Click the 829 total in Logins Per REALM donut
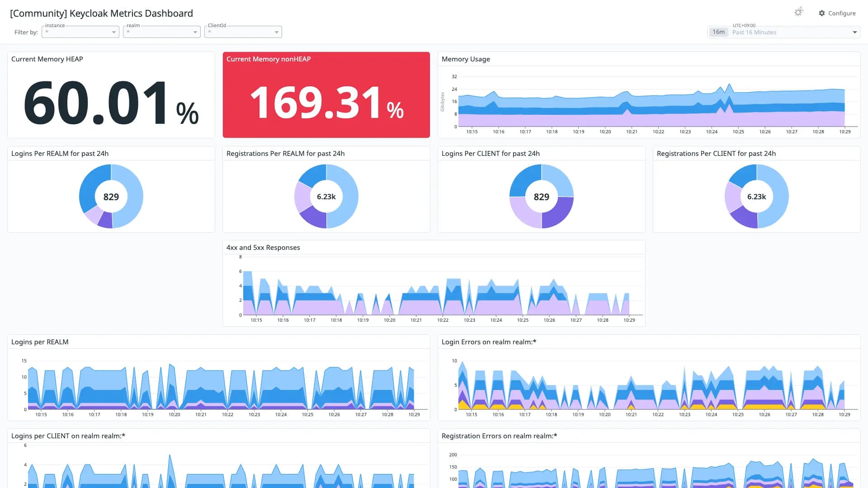The image size is (868, 488). click(111, 197)
